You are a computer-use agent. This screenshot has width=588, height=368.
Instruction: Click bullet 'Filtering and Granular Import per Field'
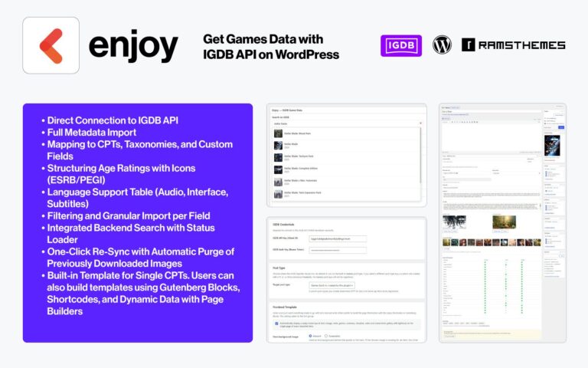point(129,216)
